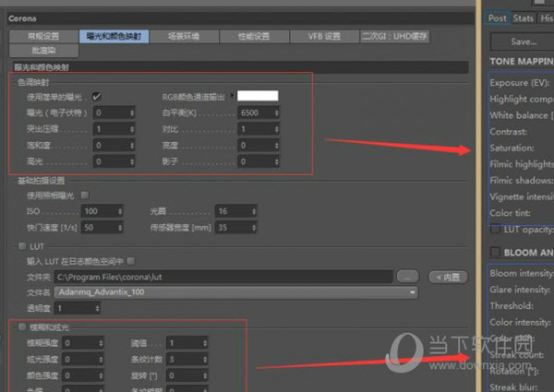Switch to the Stats tab in VFB window
554x392 pixels.
pos(523,18)
